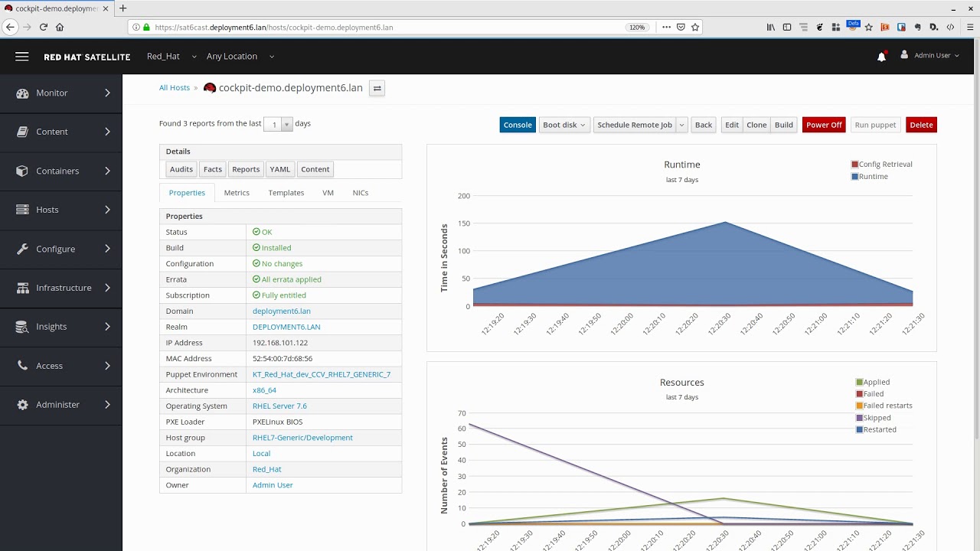This screenshot has width=980, height=551.
Task: Save page to Pocket
Action: (x=681, y=27)
